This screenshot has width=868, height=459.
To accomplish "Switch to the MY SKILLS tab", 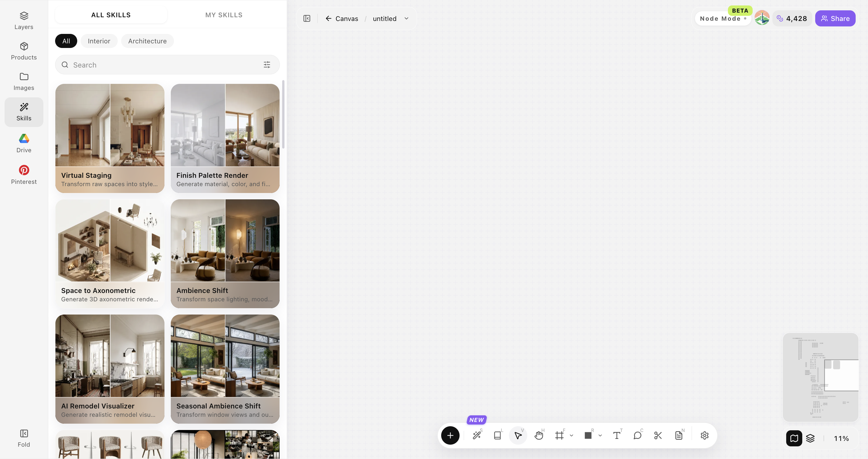I will [x=224, y=15].
